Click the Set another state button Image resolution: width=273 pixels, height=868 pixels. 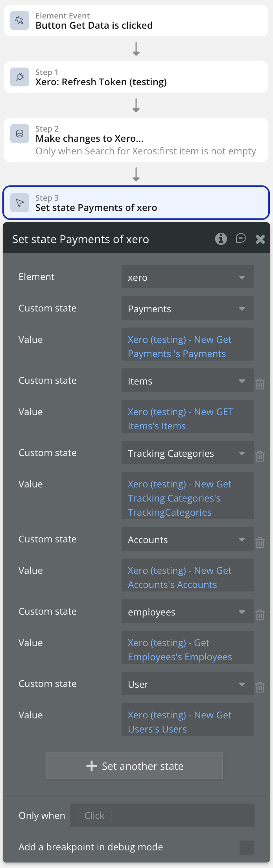click(x=135, y=765)
